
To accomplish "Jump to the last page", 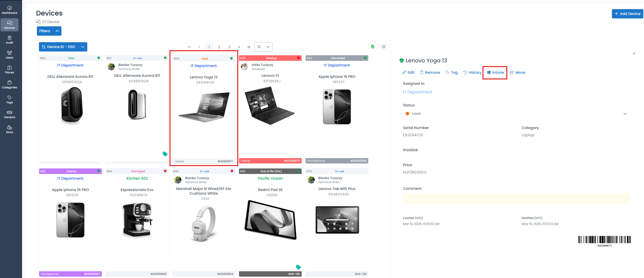I will (249, 47).
